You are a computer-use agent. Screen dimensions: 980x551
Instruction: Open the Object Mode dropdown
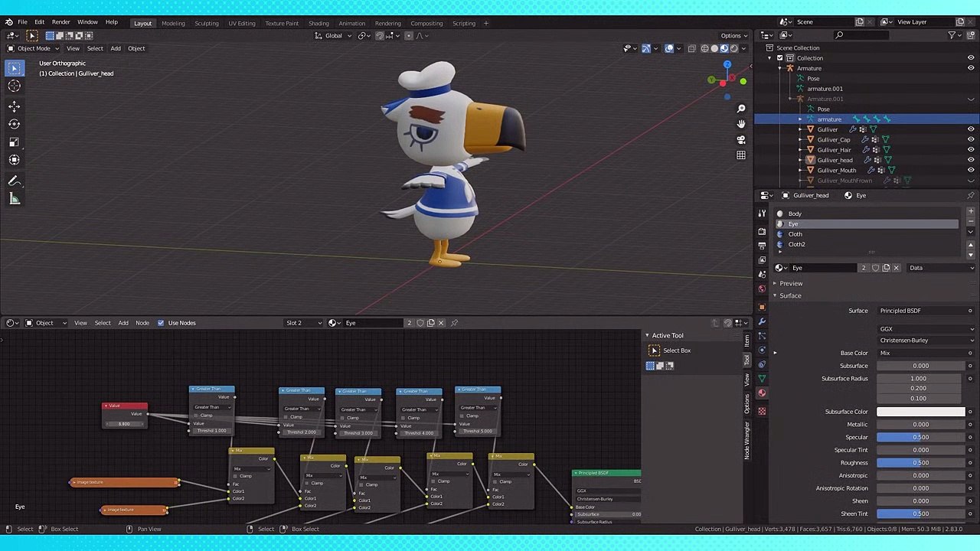coord(34,48)
